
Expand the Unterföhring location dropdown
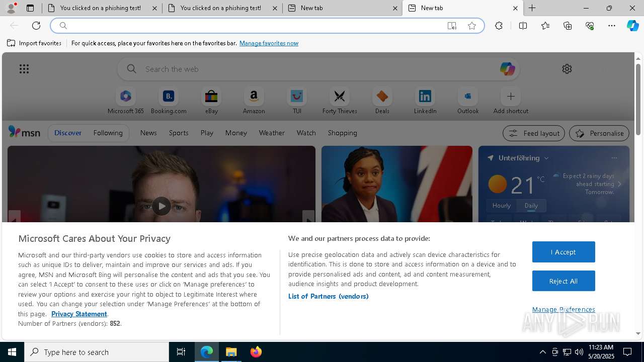coord(546,158)
